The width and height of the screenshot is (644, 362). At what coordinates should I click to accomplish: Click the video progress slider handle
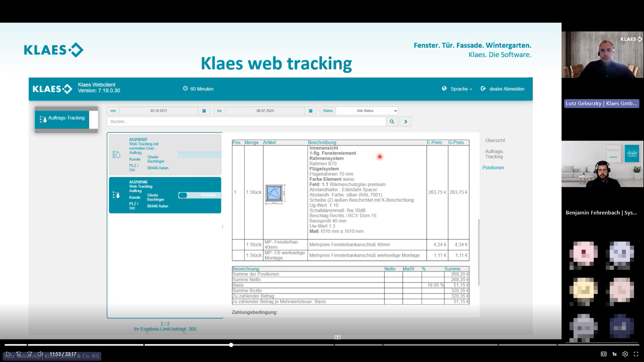(231, 345)
